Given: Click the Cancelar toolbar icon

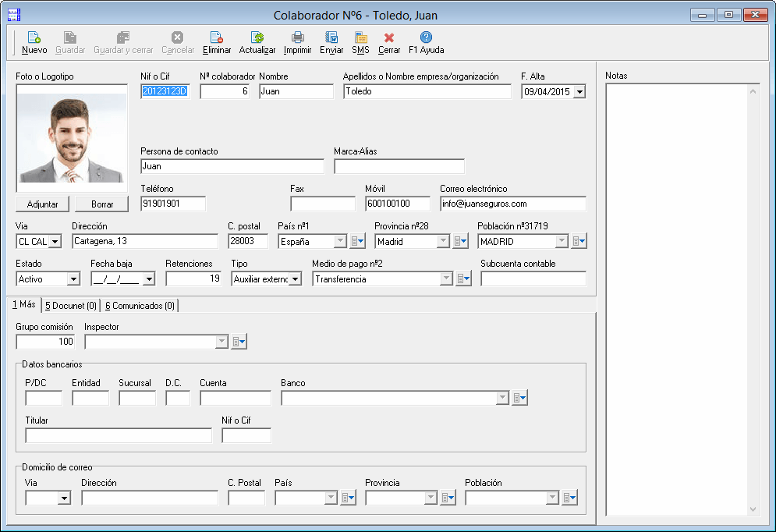Looking at the screenshot, I should 177,37.
